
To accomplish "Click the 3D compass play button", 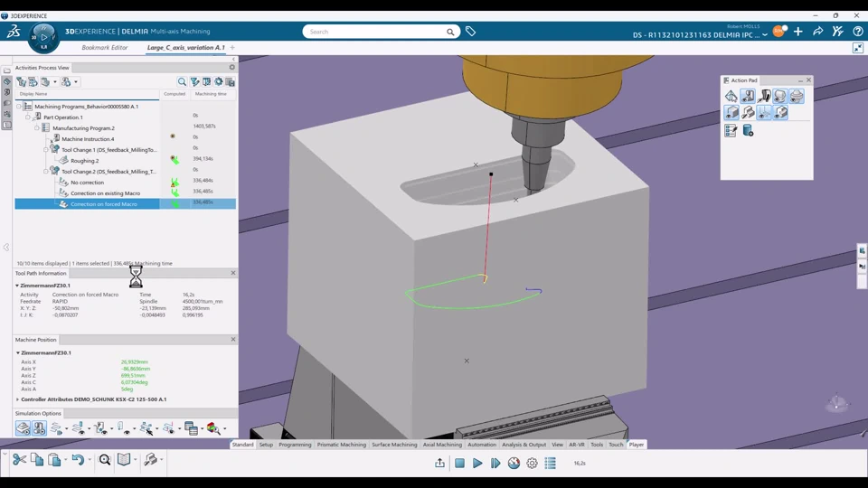I will click(x=44, y=37).
